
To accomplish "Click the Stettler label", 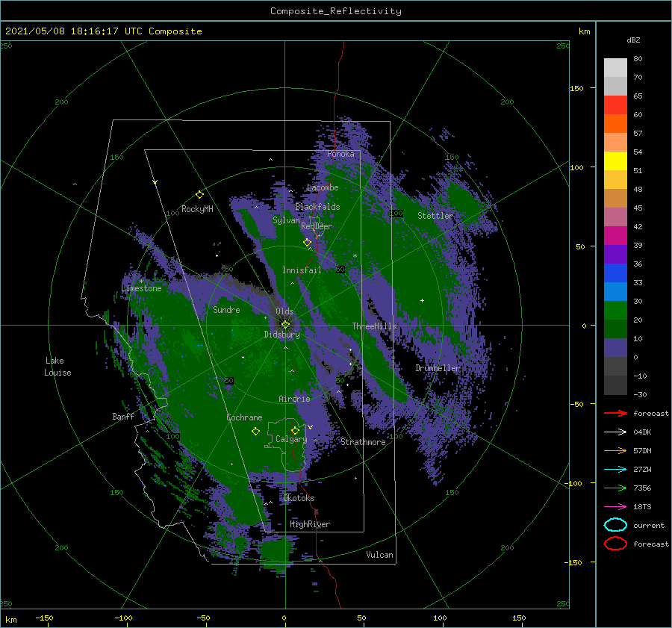I will (x=435, y=216).
